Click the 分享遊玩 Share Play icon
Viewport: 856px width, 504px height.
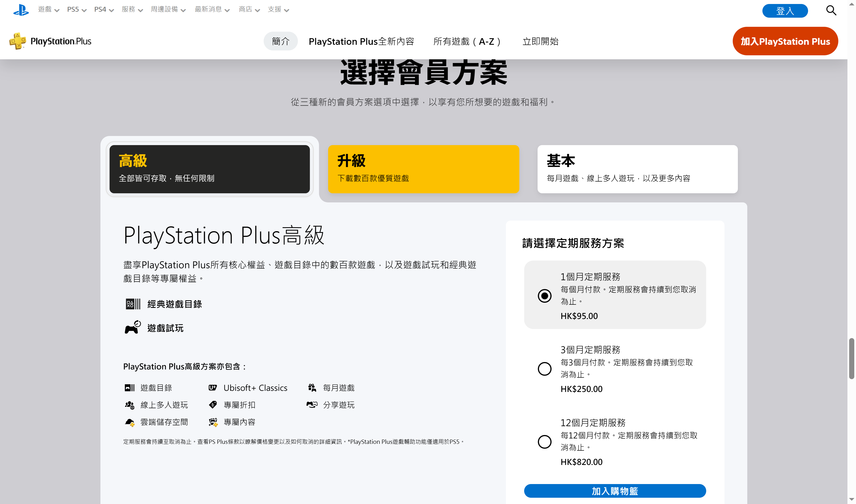312,405
